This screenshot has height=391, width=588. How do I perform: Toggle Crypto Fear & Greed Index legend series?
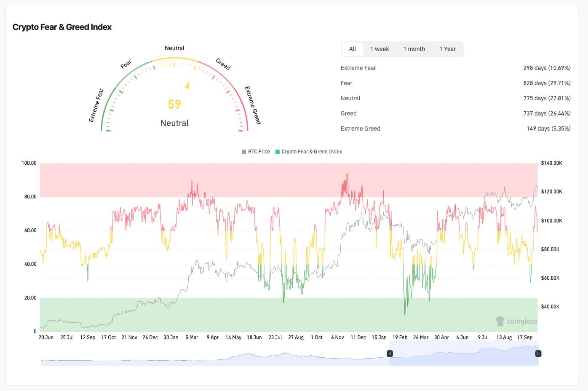click(x=309, y=152)
